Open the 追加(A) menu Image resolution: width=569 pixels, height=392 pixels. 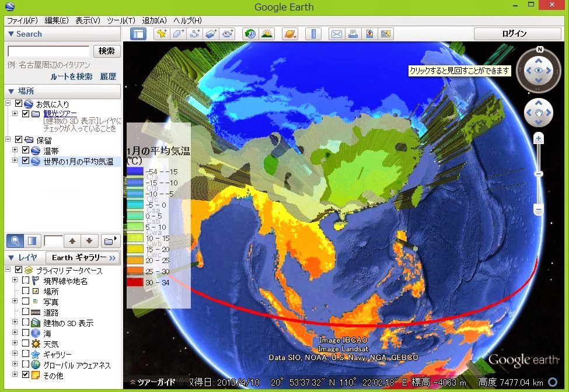[x=154, y=20]
